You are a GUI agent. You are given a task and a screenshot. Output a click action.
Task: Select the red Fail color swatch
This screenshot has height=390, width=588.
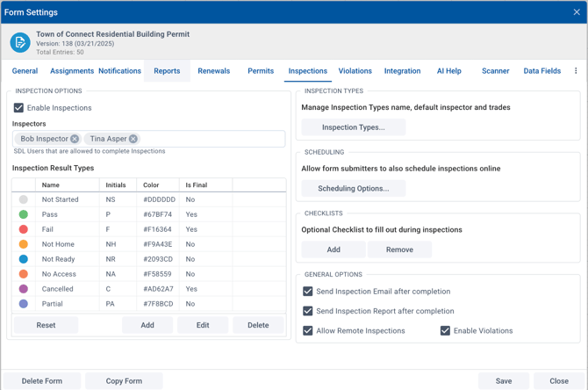point(24,229)
